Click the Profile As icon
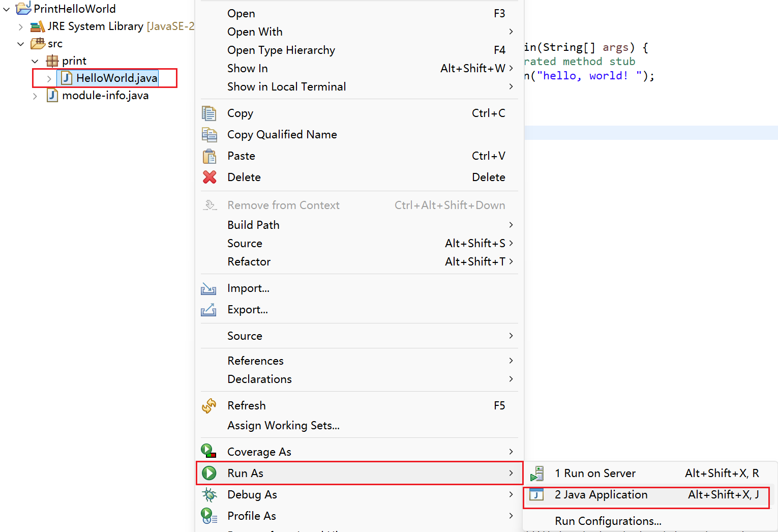The image size is (778, 532). click(x=208, y=516)
